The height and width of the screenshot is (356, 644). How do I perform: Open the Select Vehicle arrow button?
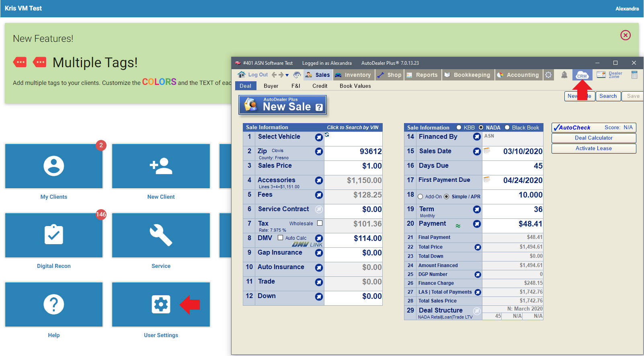pyautogui.click(x=319, y=138)
